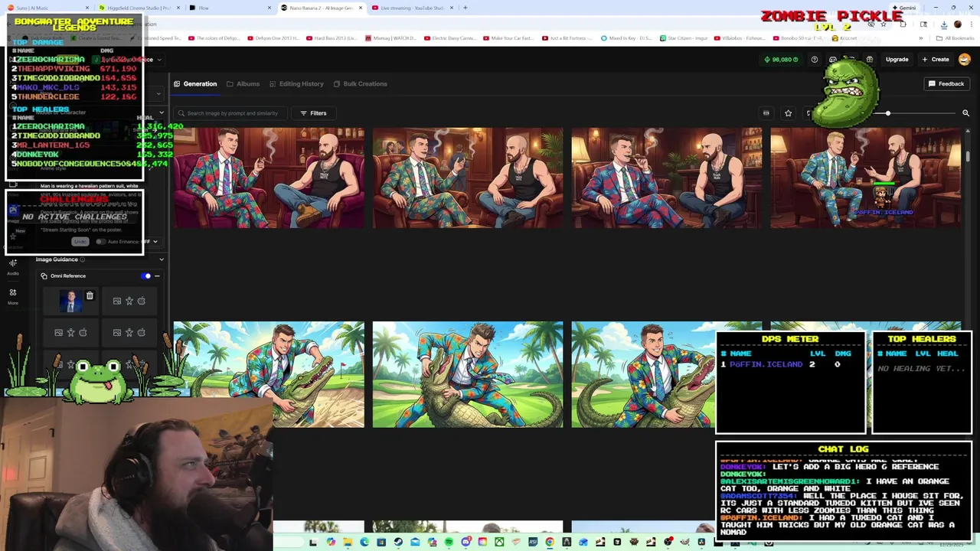
Task: Open the Mixed In Key bookmark
Action: pyautogui.click(x=626, y=37)
